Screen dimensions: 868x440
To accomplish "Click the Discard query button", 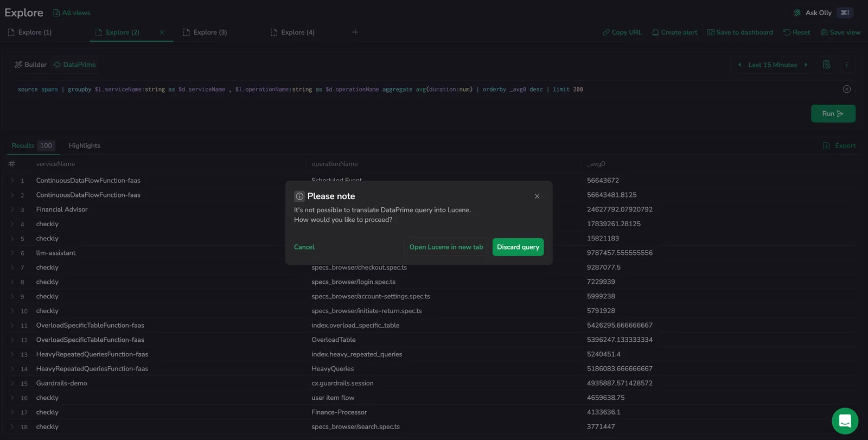I will 518,247.
